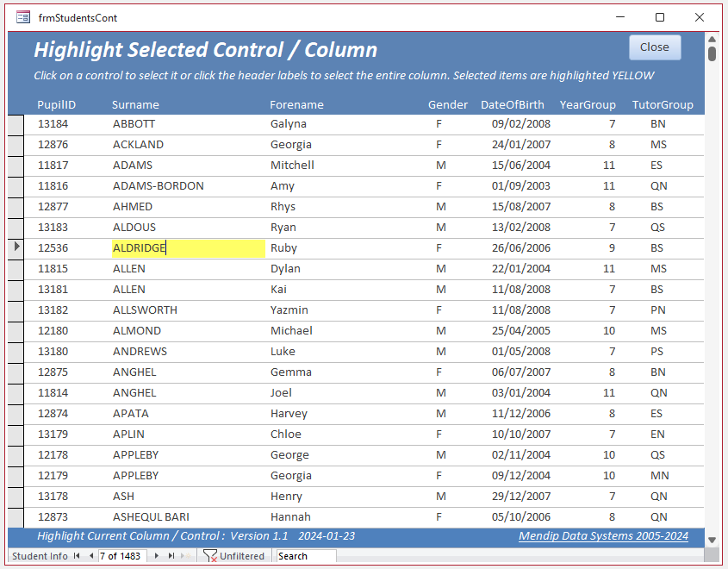Viewport: 728px width, 569px height.
Task: Click surname ANDREWS
Action: (x=140, y=352)
